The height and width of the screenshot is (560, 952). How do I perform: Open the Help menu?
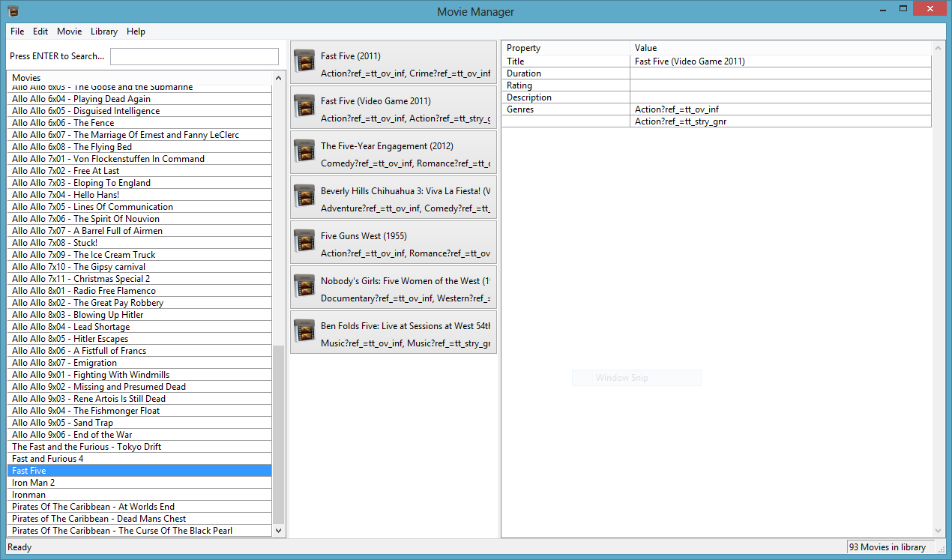(136, 31)
